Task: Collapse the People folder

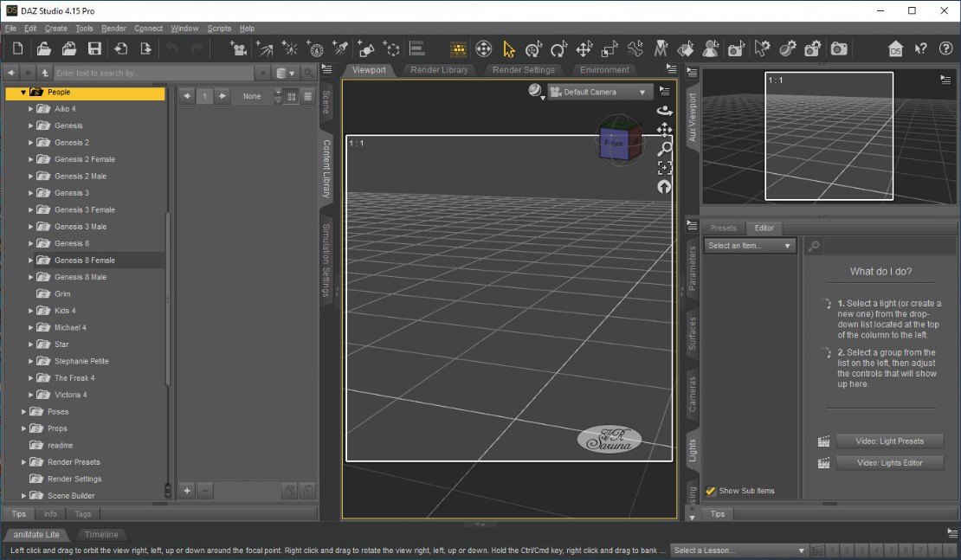Action: click(x=23, y=92)
